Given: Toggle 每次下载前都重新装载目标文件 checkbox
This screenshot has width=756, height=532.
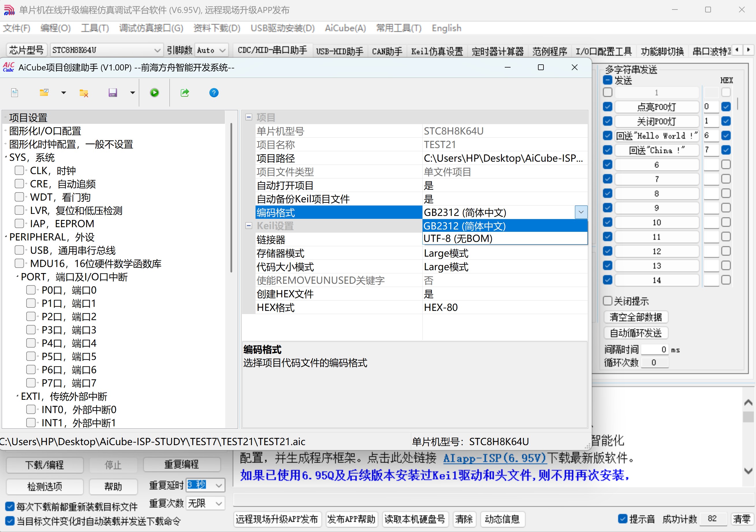Looking at the screenshot, I should [x=10, y=506].
